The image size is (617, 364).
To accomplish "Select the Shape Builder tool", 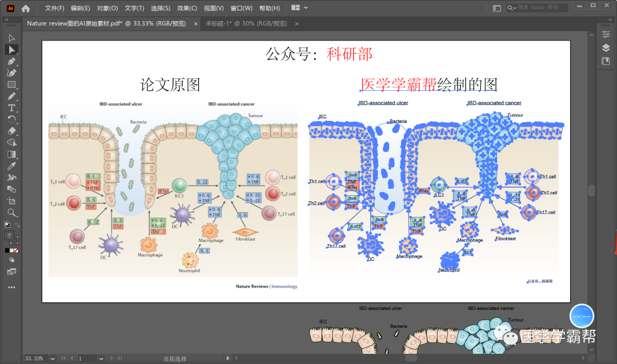I will click(x=11, y=143).
